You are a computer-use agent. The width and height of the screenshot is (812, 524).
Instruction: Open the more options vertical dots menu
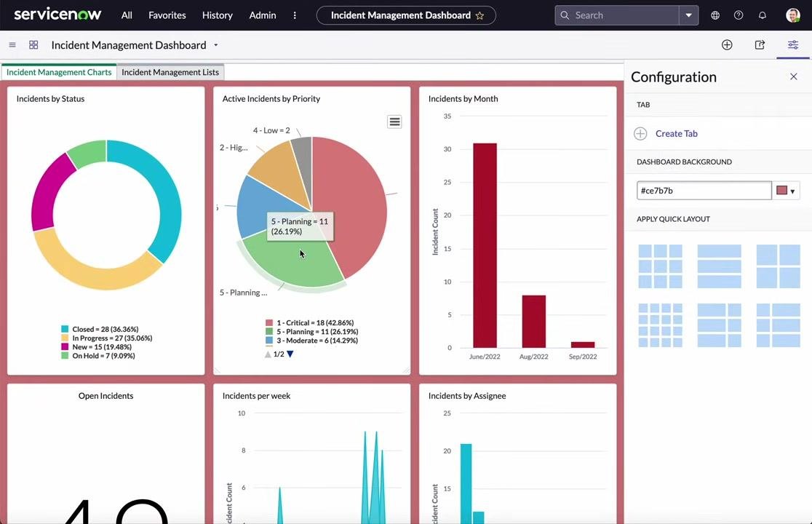[295, 15]
